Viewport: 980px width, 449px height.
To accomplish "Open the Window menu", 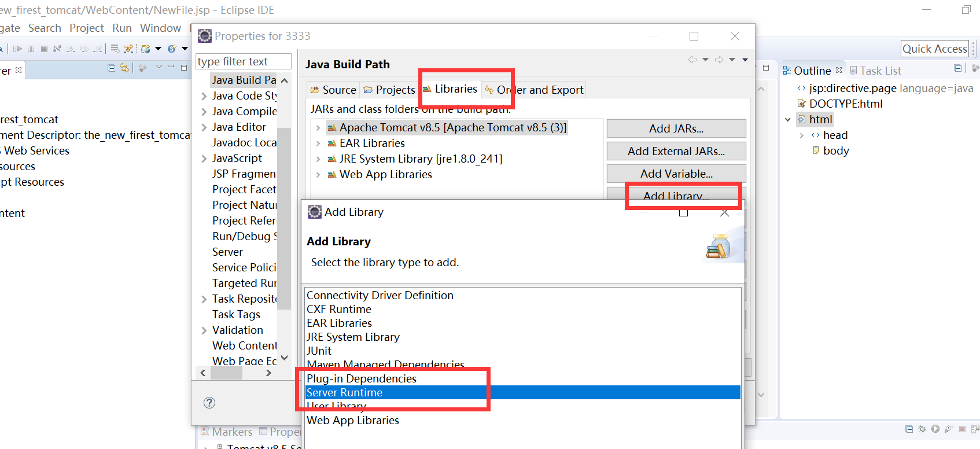I will 160,28.
